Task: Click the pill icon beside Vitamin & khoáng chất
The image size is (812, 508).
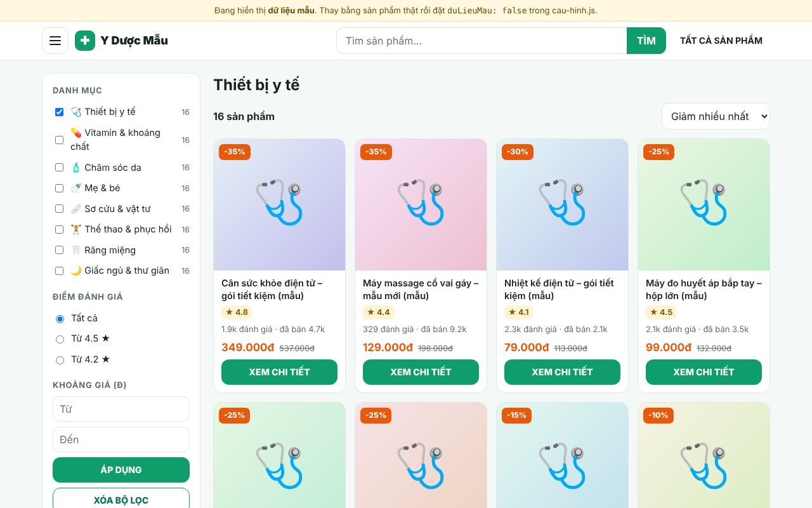Action: click(x=76, y=133)
